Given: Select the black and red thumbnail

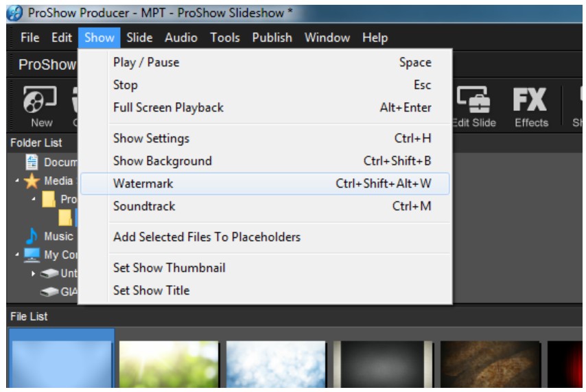Looking at the screenshot, I should (x=564, y=364).
